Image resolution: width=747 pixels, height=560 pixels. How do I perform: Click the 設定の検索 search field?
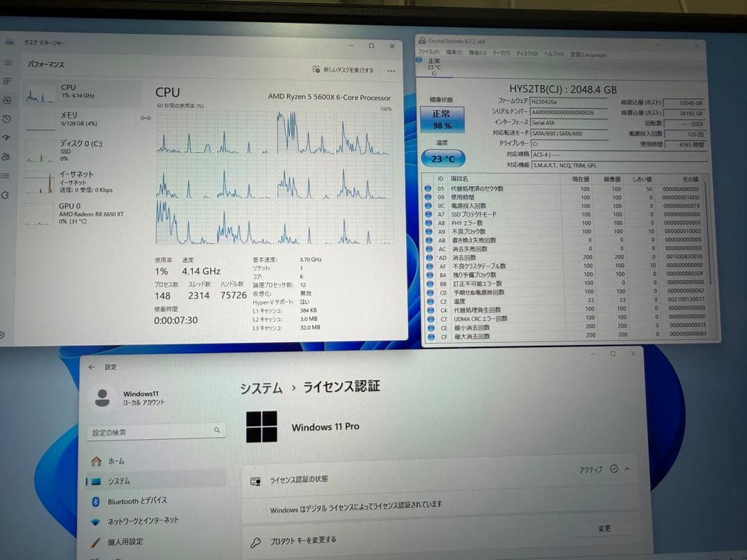click(156, 431)
